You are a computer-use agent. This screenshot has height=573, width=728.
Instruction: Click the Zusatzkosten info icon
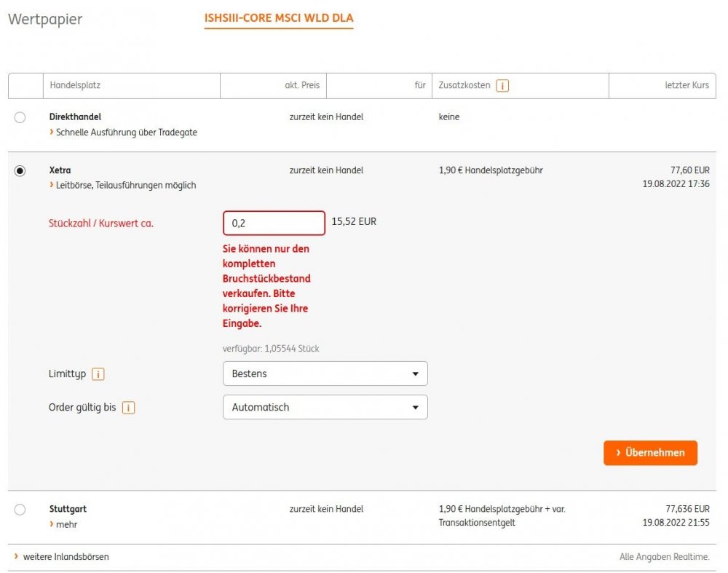point(502,86)
